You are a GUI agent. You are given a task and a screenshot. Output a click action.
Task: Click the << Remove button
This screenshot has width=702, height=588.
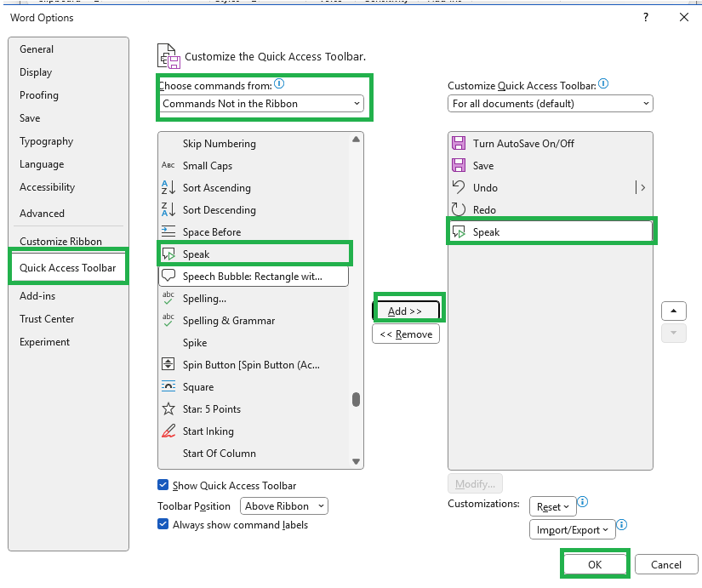(406, 334)
